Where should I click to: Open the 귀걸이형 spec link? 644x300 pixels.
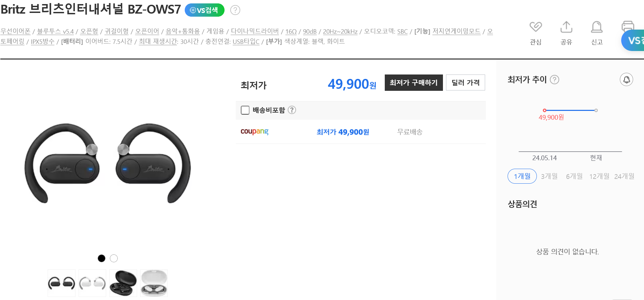(x=117, y=31)
